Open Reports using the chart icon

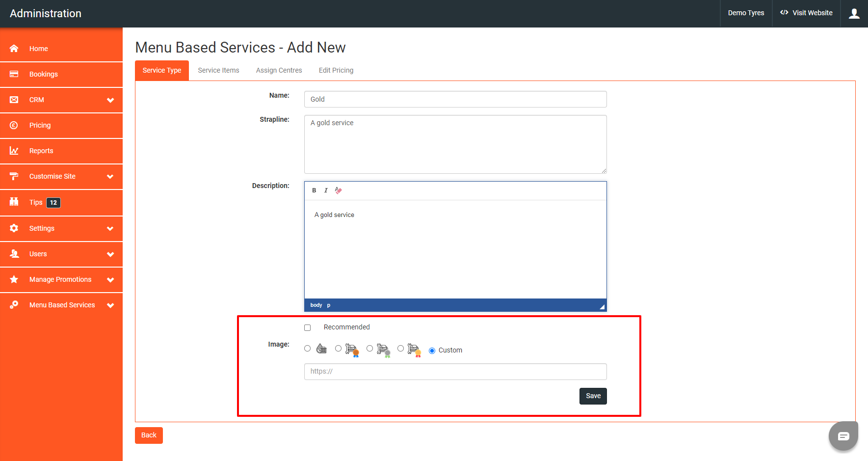14,151
